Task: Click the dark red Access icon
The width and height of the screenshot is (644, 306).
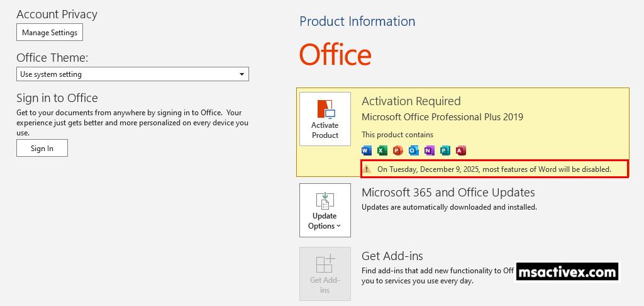Action: [x=460, y=150]
